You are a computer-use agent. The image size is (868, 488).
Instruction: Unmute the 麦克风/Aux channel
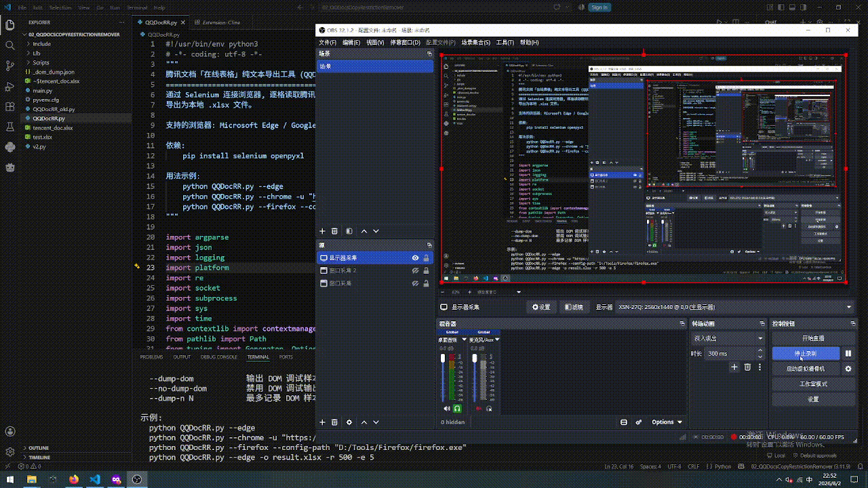tap(479, 409)
